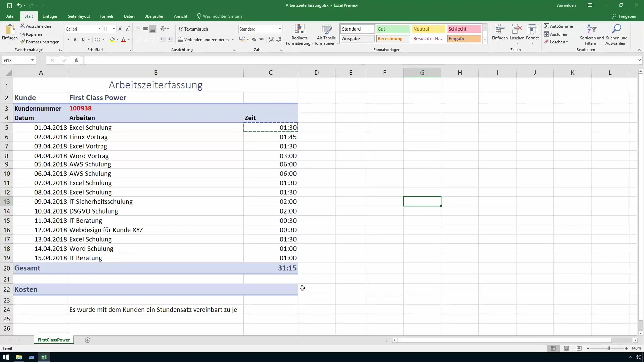Screen dimensions: 644x362
Task: Click the Format übertragen paintbrush
Action: click(x=22, y=42)
